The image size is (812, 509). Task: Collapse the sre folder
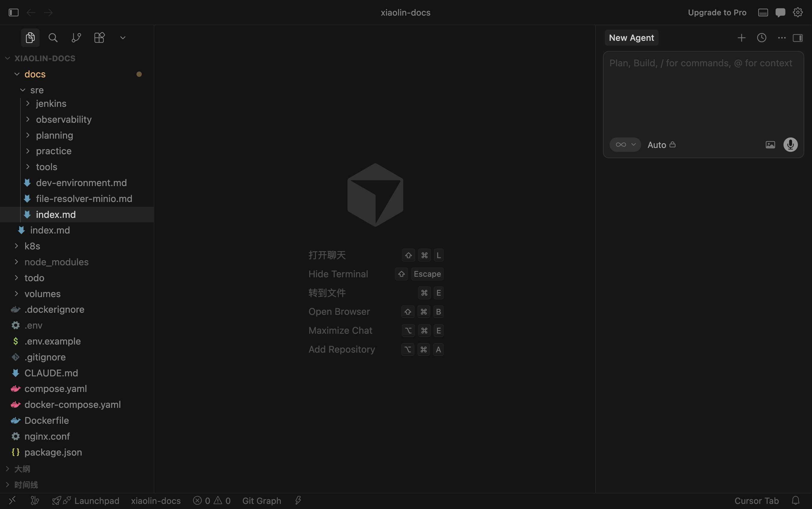click(77, 90)
